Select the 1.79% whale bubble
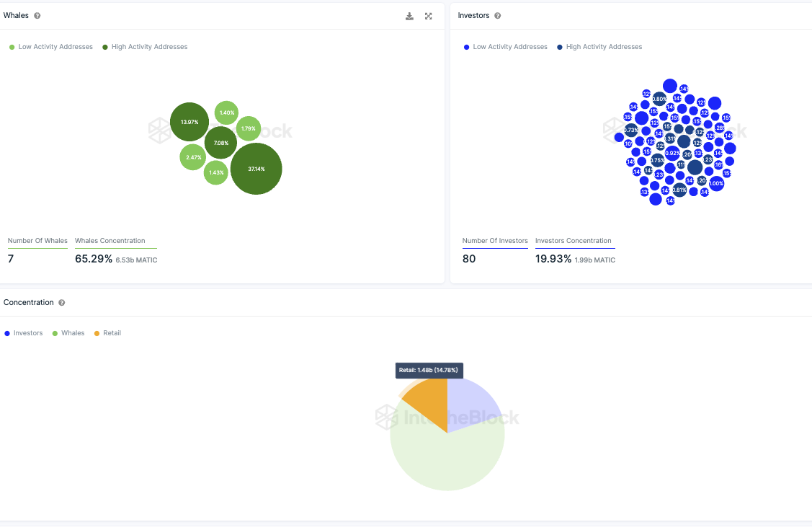 249,128
